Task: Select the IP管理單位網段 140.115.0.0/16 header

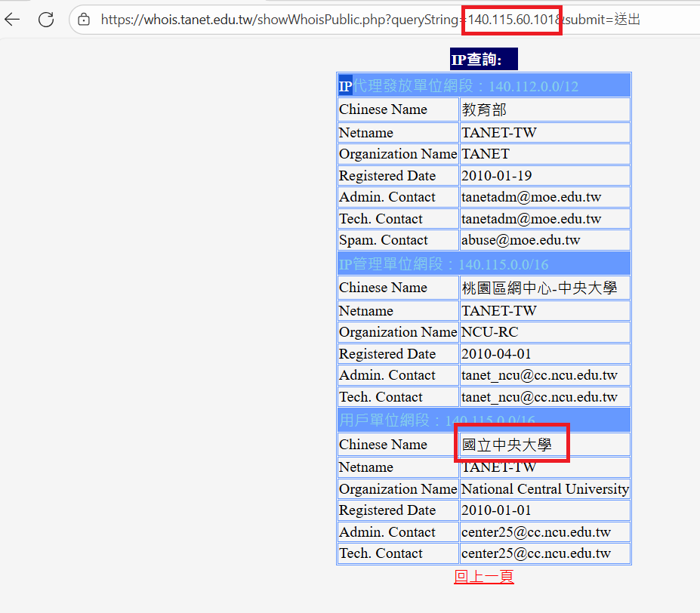Action: [x=484, y=263]
